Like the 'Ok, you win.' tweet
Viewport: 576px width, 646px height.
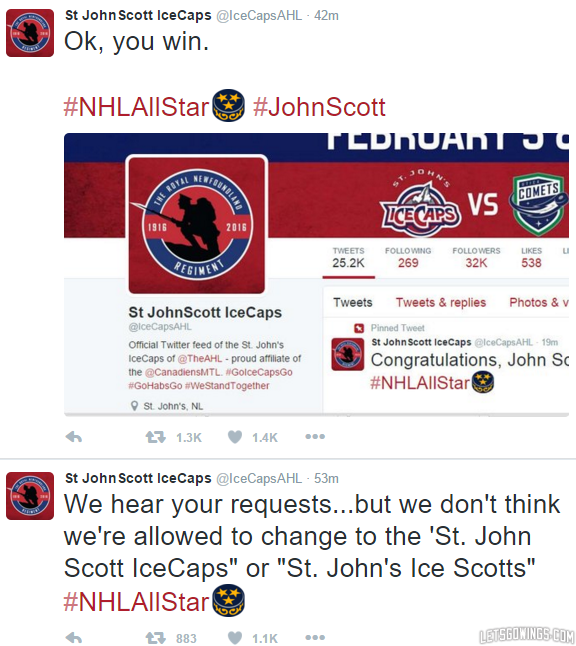click(235, 437)
